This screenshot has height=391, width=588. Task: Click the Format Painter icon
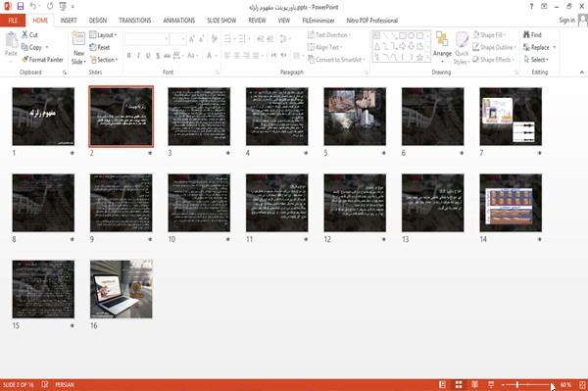coord(25,59)
